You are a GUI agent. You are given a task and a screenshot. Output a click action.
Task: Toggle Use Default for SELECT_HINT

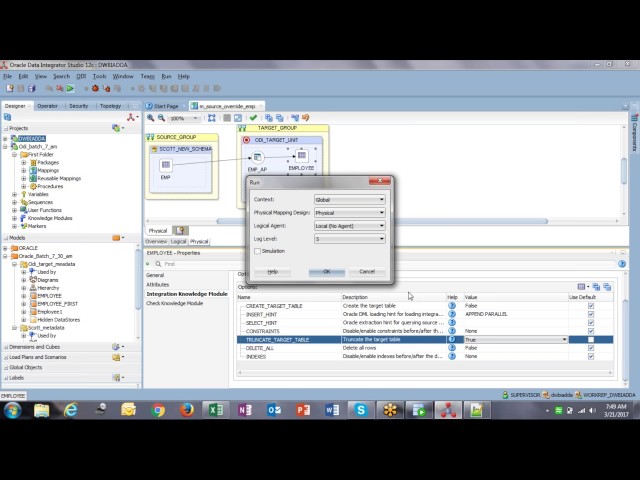pos(591,322)
